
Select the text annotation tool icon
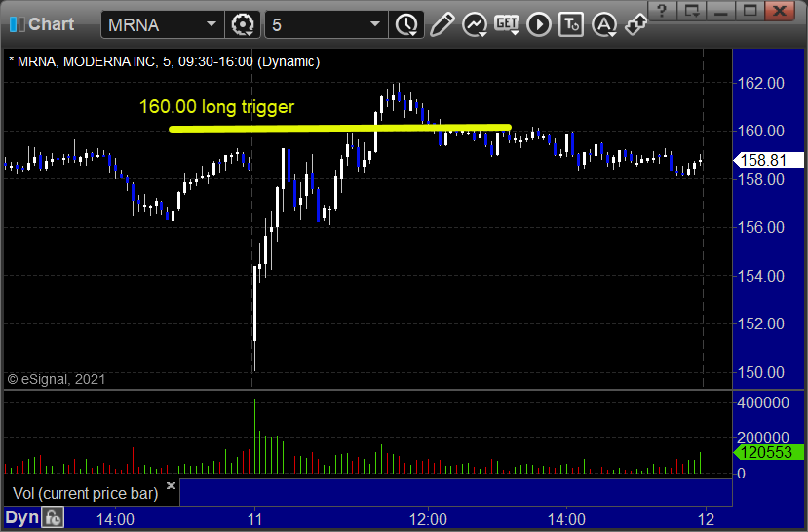[x=571, y=24]
